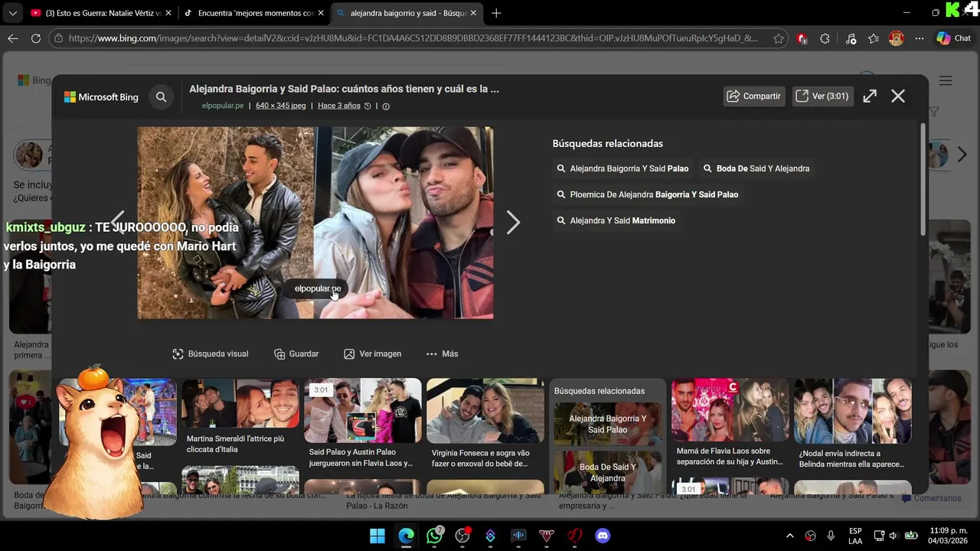This screenshot has width=980, height=551.
Task: Close the Esto es Guerra YouTube tab
Action: 168,13
